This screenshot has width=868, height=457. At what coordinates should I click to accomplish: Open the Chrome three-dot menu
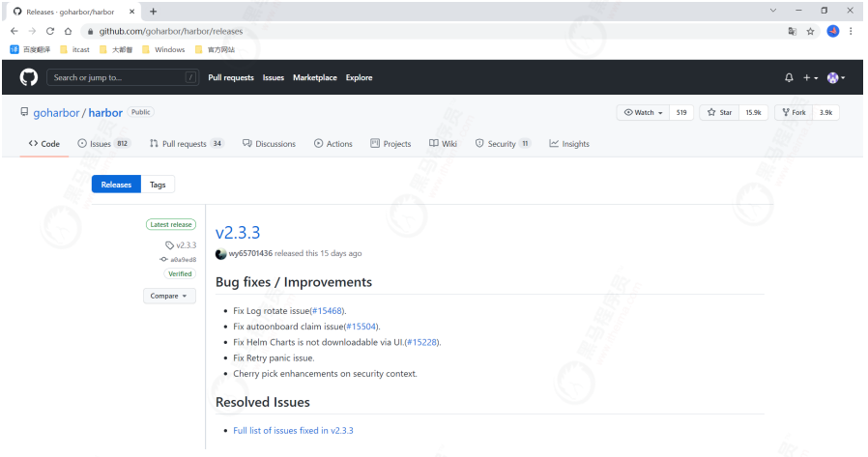tap(851, 31)
